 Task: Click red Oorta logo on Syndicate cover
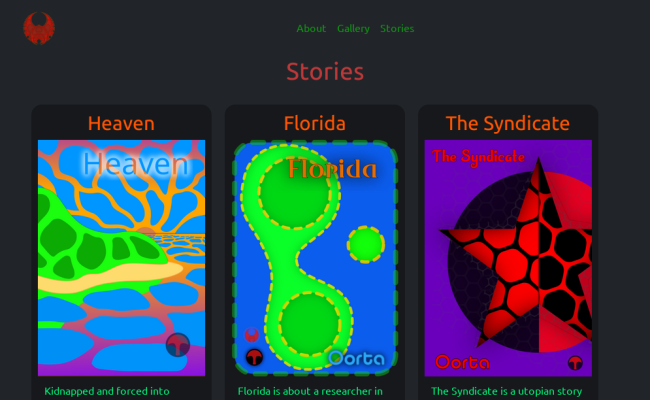click(x=462, y=362)
